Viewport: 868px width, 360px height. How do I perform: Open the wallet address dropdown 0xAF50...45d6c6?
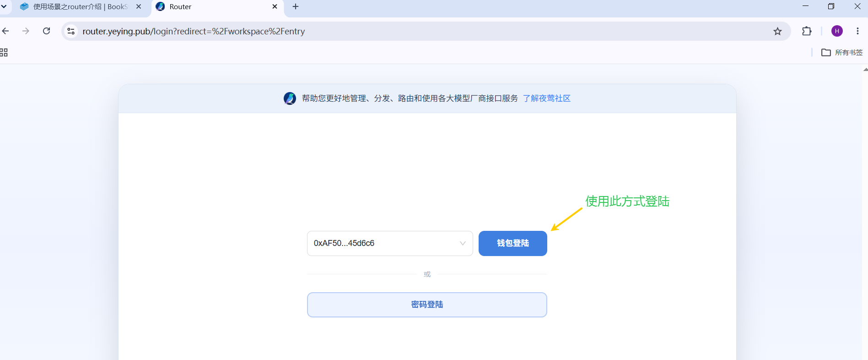coord(390,243)
